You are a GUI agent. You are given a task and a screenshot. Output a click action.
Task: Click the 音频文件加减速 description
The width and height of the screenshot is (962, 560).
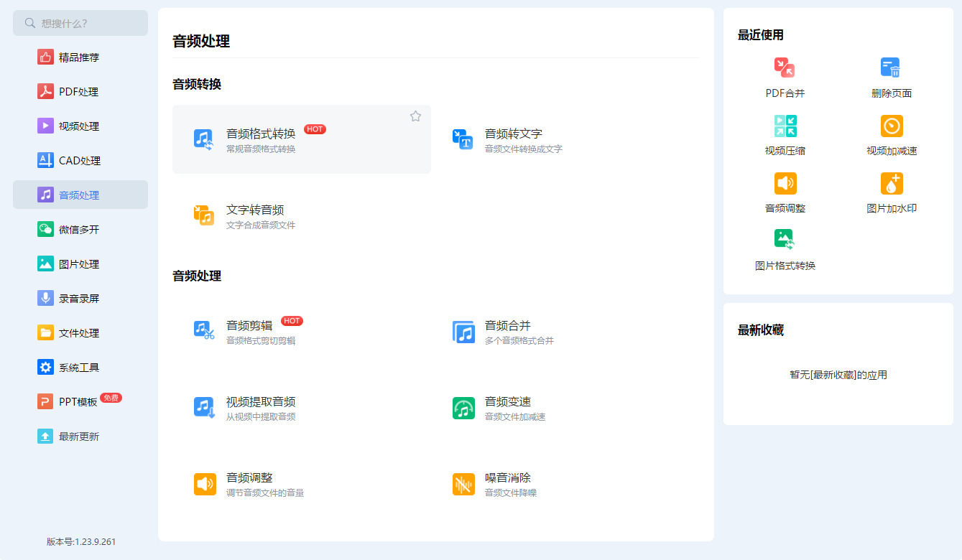click(x=515, y=417)
